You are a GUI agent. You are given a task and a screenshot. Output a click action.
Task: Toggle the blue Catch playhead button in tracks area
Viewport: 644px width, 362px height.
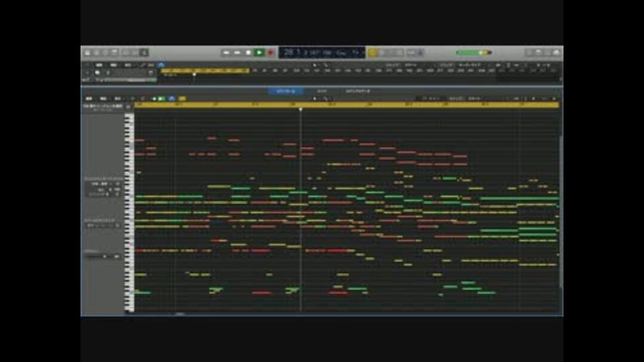[162, 65]
